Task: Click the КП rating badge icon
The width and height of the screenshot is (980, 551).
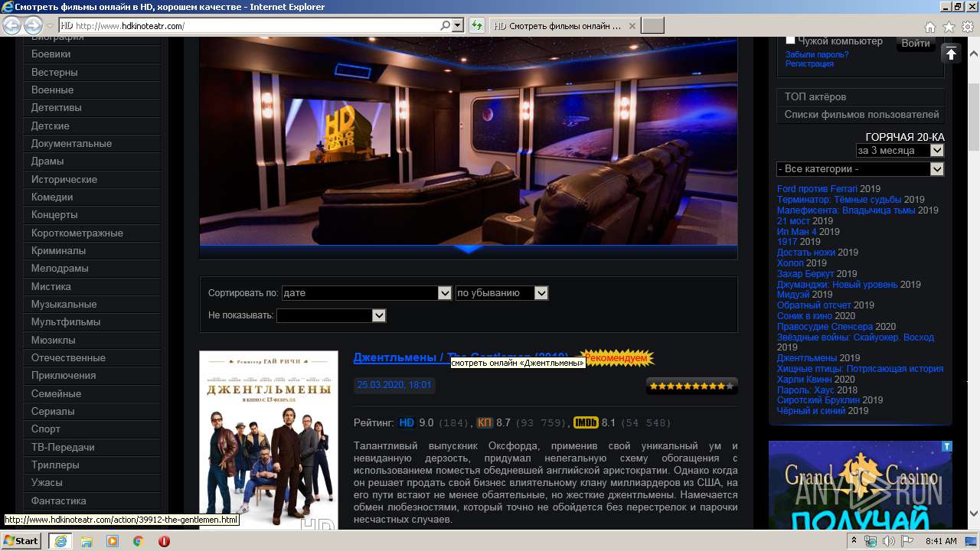Action: point(485,422)
